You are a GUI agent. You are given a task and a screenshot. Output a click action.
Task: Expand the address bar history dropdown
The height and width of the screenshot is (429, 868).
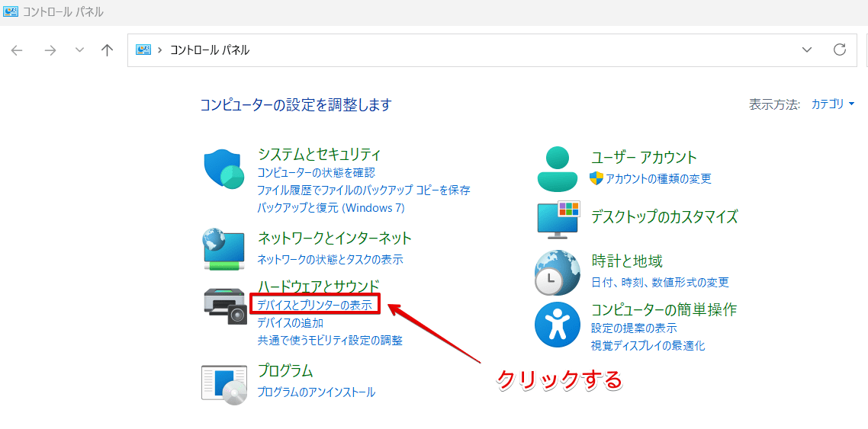click(807, 50)
